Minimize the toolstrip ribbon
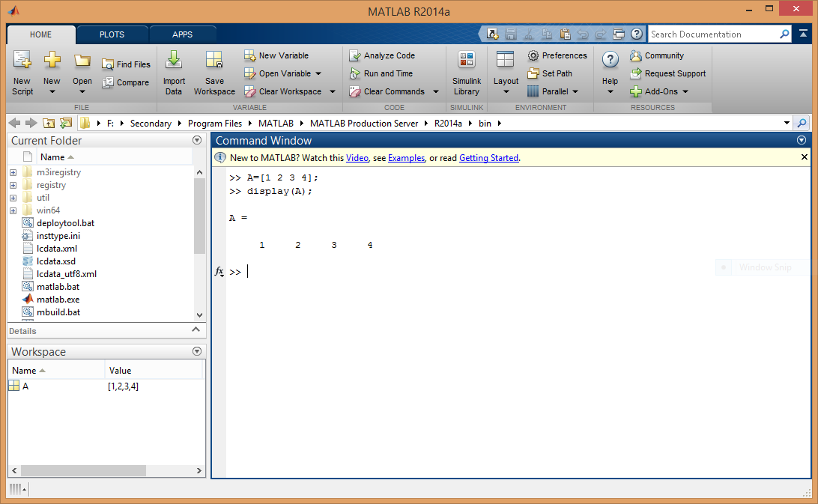818x504 pixels. [803, 34]
